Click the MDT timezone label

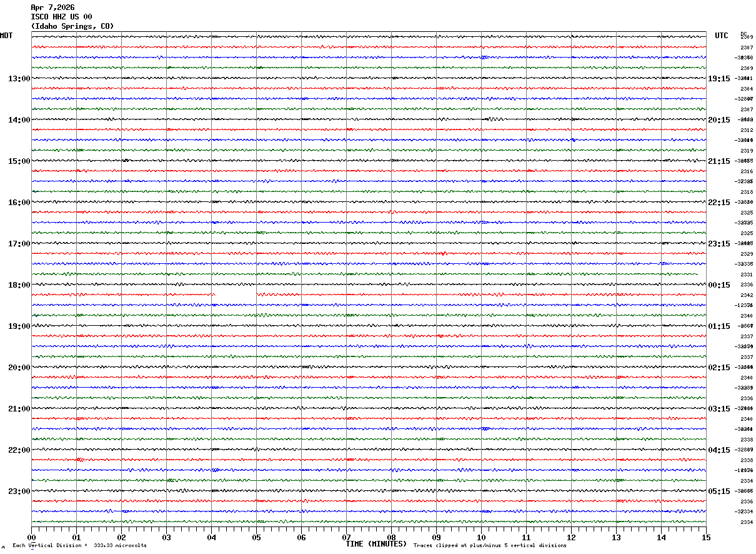click(x=6, y=36)
